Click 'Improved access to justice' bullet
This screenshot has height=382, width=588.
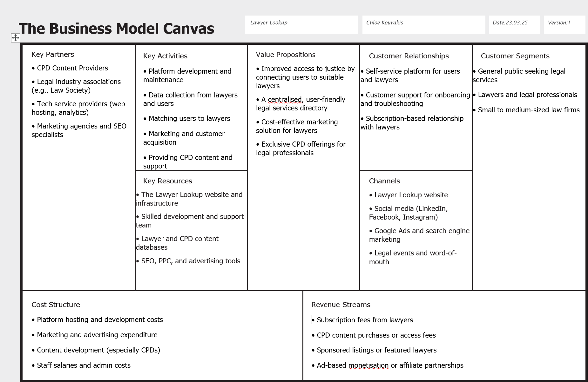(305, 77)
